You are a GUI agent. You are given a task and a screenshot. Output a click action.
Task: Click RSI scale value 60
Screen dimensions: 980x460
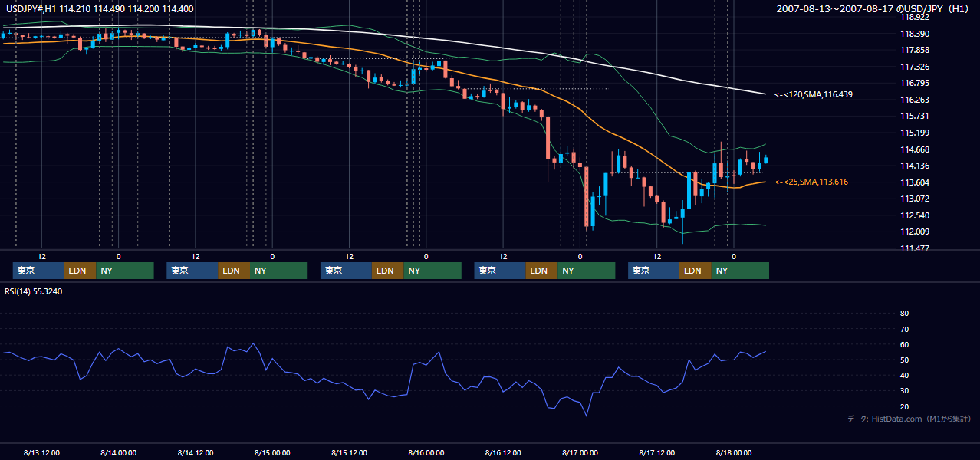904,344
